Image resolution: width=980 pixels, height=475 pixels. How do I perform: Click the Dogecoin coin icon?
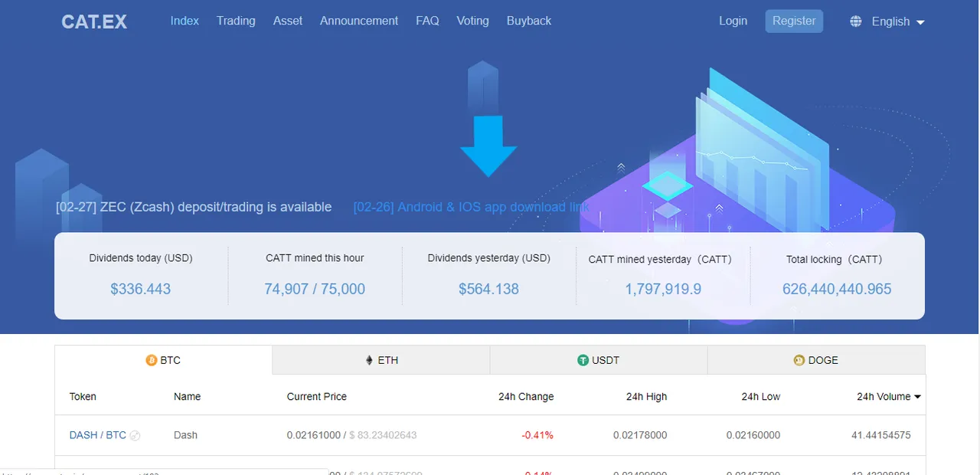(x=799, y=360)
